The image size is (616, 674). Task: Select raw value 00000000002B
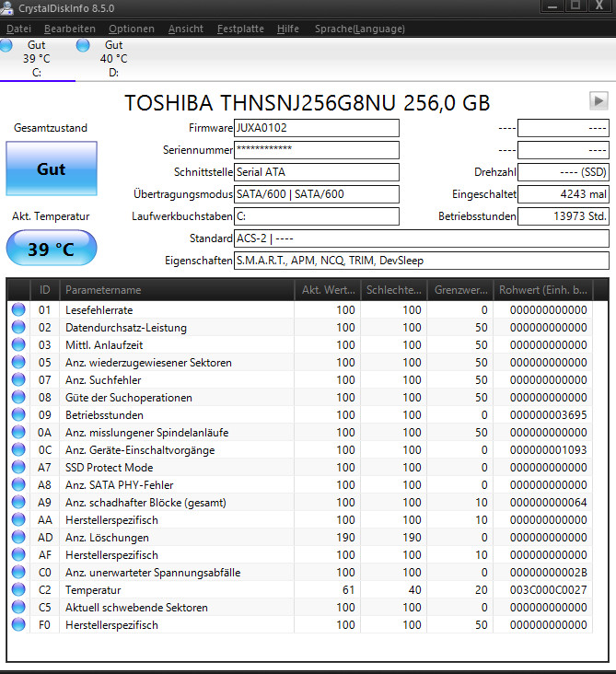click(548, 573)
